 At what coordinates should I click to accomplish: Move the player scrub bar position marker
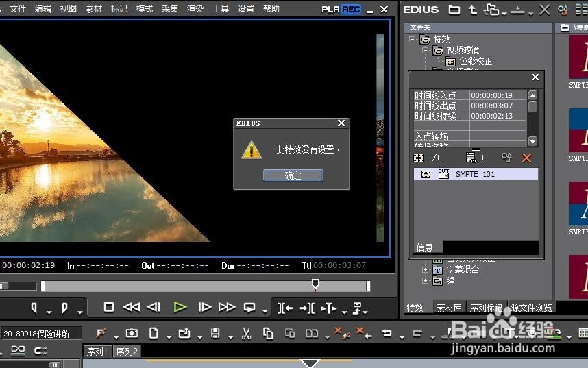315,284
